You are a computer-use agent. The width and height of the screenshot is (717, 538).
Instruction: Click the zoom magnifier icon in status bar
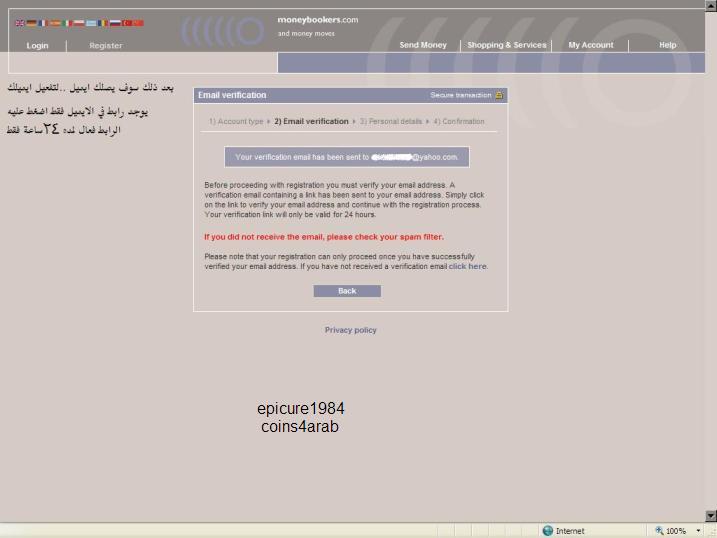659,530
